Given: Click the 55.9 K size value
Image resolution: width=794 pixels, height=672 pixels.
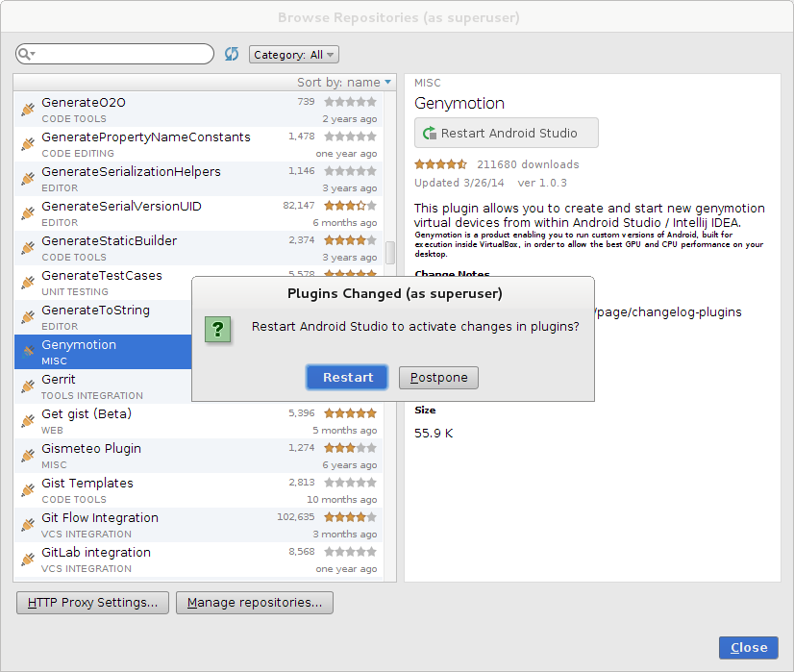Looking at the screenshot, I should point(434,434).
